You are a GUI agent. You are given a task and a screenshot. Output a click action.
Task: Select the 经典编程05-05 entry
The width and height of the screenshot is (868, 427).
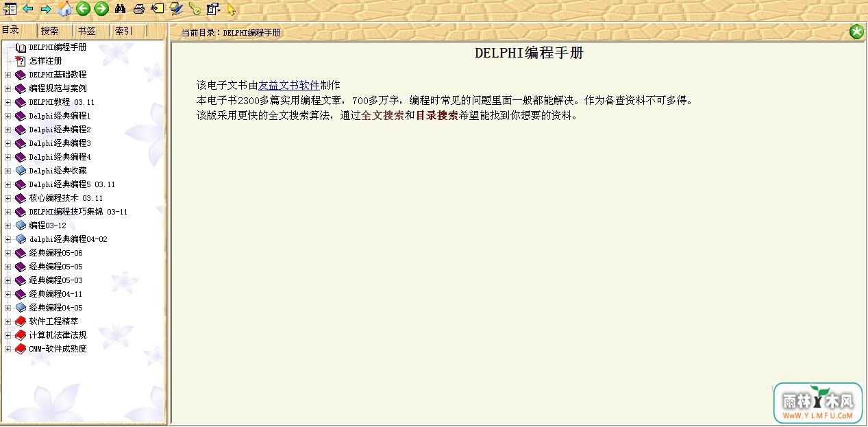55,267
